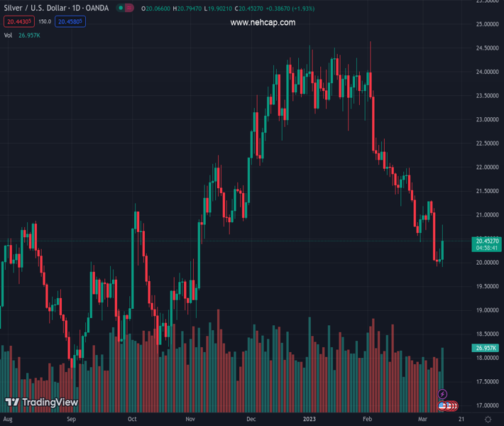This screenshot has width=504, height=426.
Task: Click the TradingView logo
Action: [41, 403]
